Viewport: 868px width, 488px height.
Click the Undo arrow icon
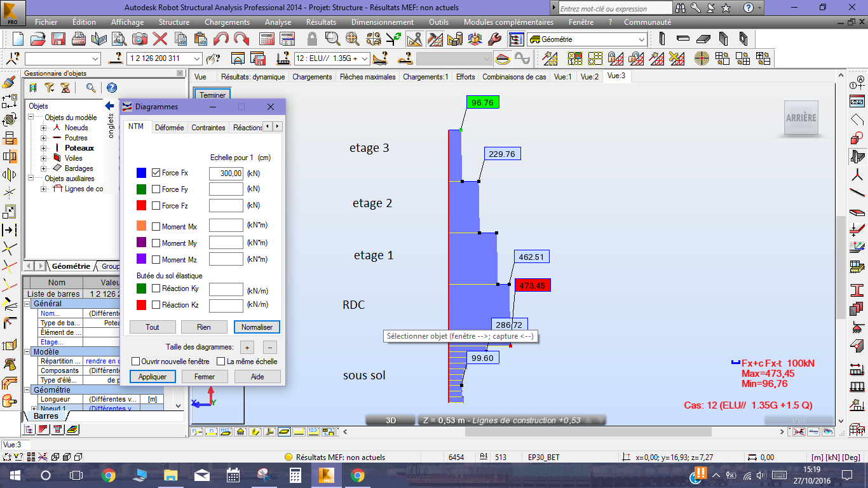click(x=221, y=39)
